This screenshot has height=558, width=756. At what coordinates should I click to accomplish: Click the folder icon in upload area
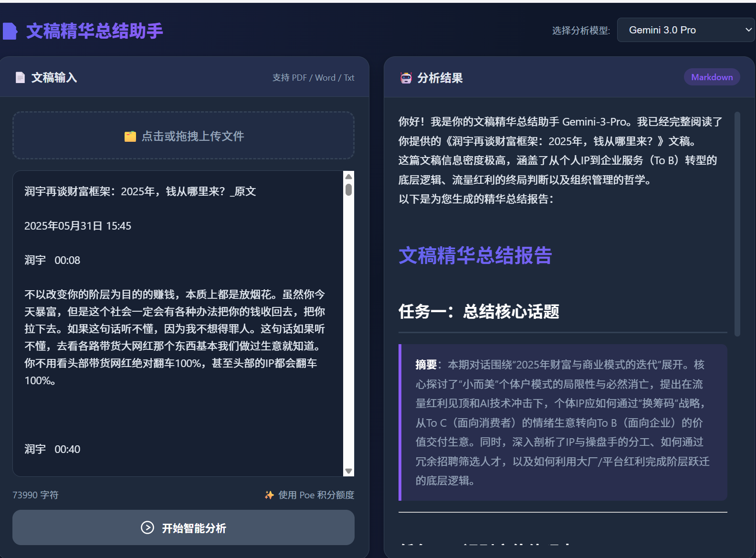130,137
